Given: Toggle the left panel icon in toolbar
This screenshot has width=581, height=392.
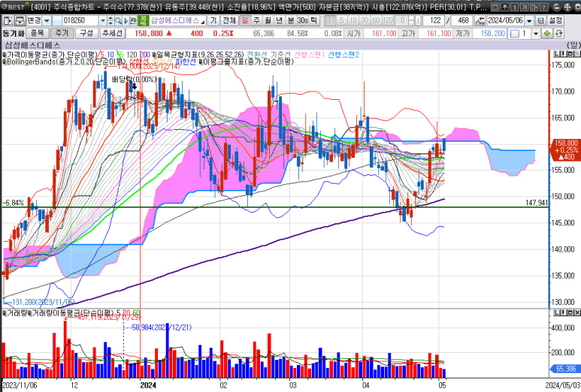Looking at the screenshot, I should tap(8, 20).
